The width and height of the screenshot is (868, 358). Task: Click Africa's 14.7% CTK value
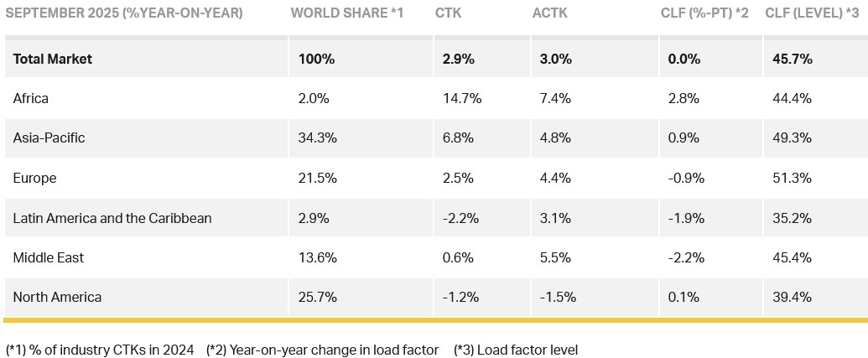(x=462, y=98)
